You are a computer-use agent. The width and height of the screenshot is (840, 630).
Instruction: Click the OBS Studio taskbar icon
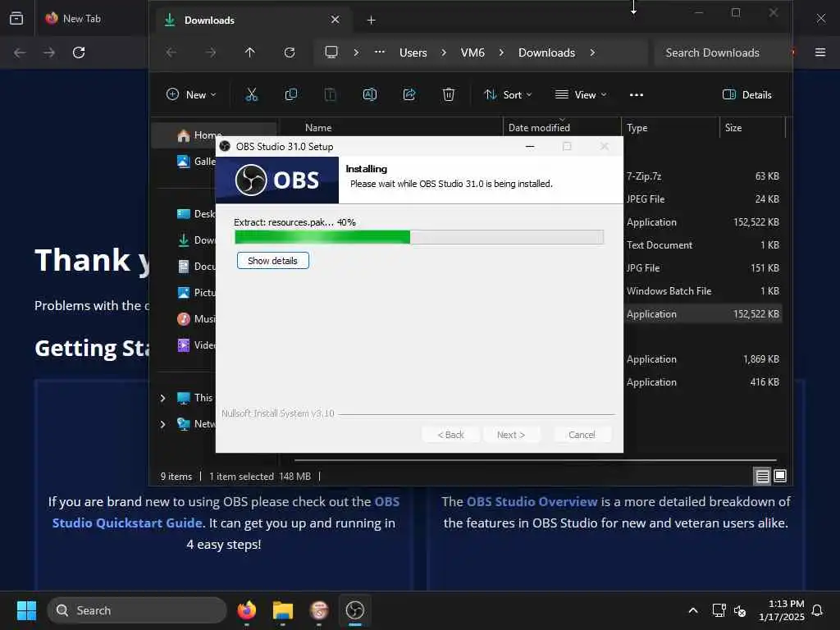[354, 610]
